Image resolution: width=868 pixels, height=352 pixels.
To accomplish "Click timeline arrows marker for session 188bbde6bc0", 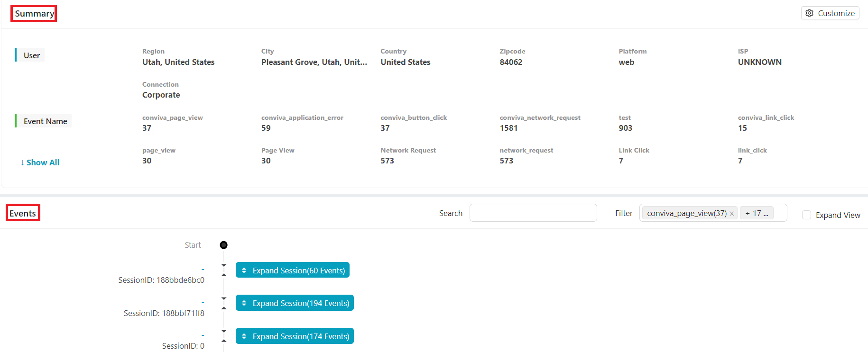I will coord(224,270).
